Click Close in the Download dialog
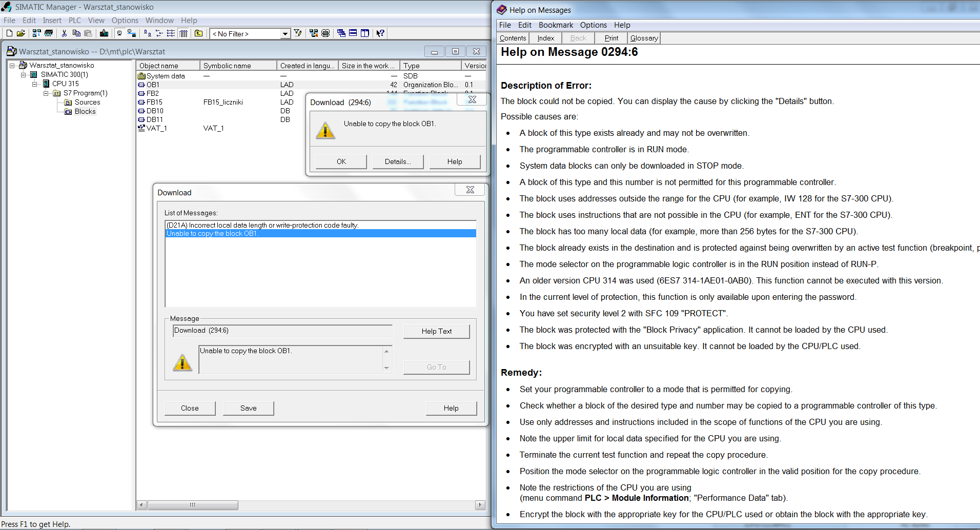The image size is (980, 530). tap(190, 408)
